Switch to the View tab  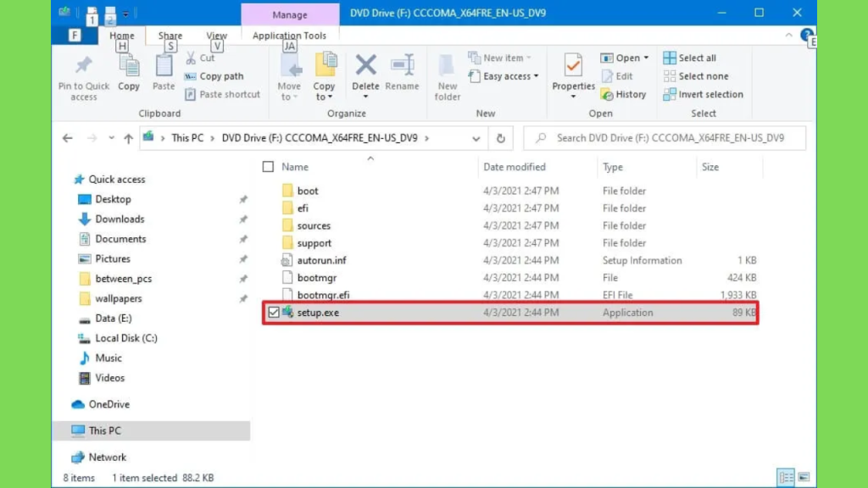point(216,36)
